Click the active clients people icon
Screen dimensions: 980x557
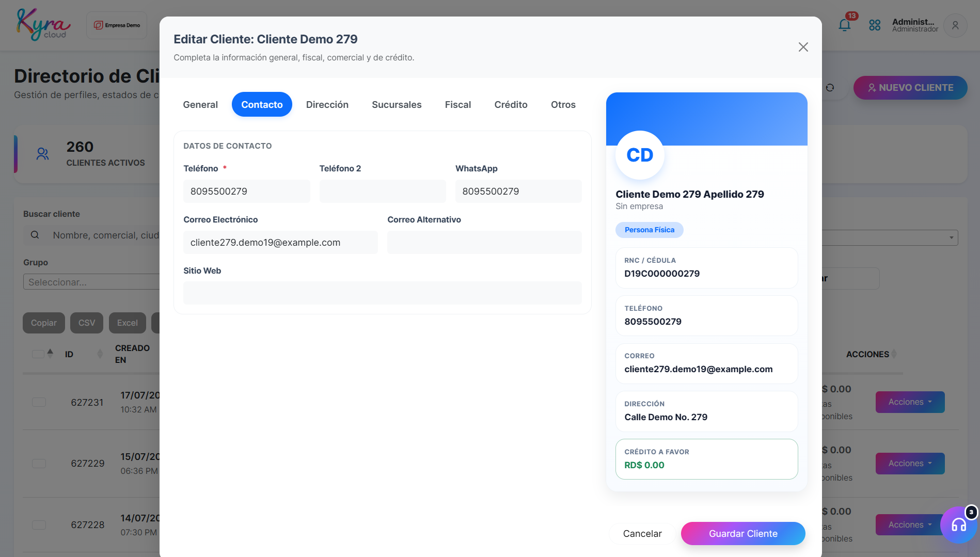coord(43,154)
